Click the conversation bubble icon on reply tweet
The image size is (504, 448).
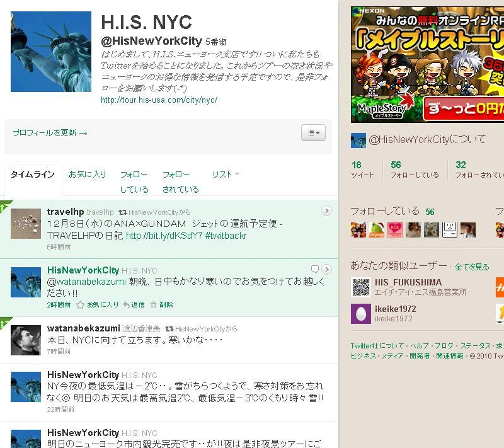point(315,269)
